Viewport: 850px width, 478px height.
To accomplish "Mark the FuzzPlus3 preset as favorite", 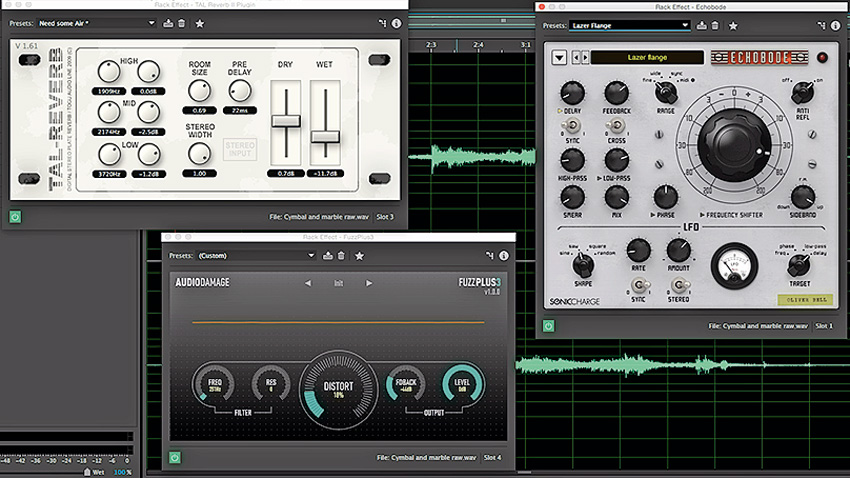I will 360,256.
